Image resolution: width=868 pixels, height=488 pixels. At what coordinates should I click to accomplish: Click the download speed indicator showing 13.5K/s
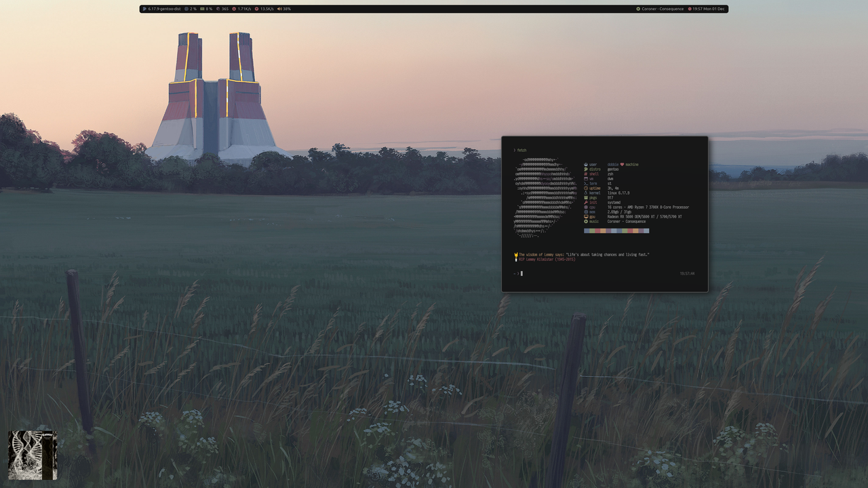tap(261, 9)
